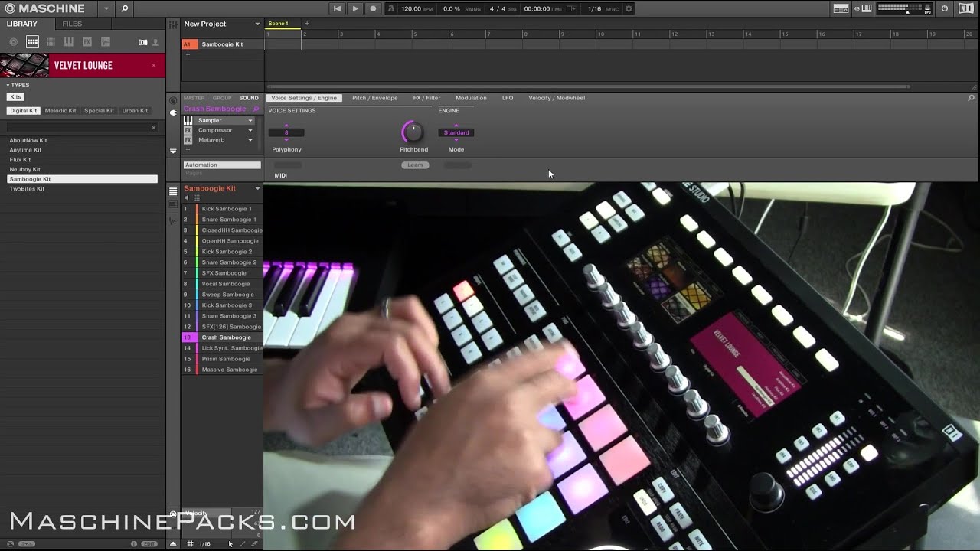980x551 pixels.
Task: Click the 0.0 % swing value
Action: (x=452, y=8)
